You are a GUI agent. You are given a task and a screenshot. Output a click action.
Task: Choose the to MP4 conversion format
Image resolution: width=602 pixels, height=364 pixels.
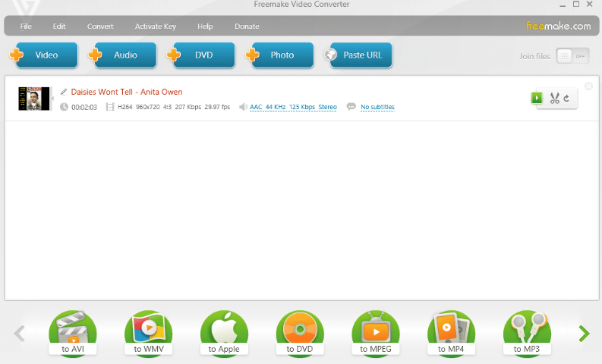pyautogui.click(x=451, y=334)
